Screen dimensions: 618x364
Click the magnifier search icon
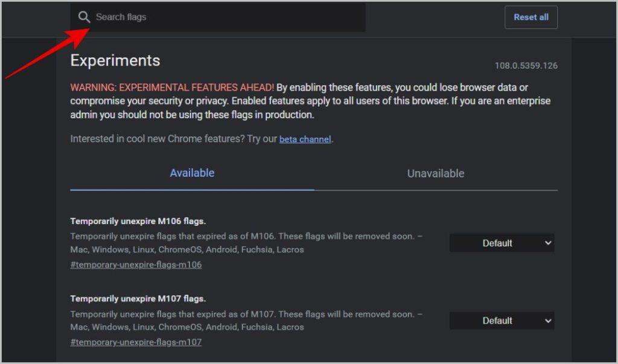tap(84, 17)
